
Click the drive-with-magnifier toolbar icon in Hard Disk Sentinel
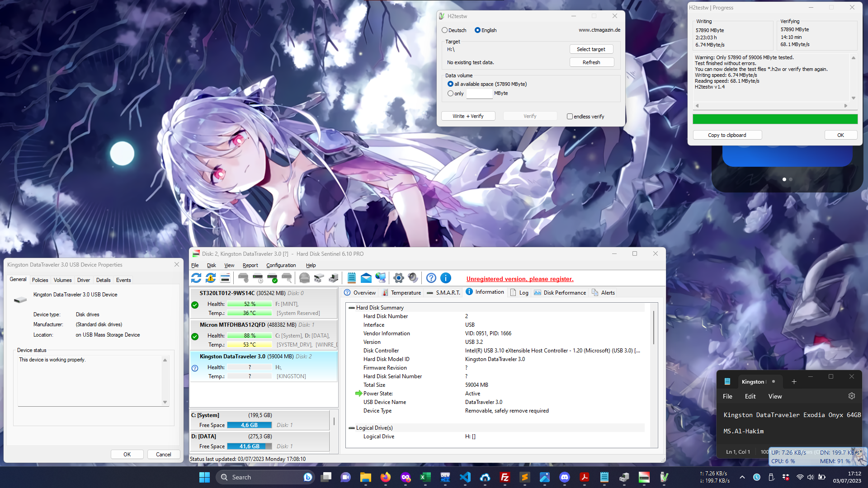tap(287, 278)
